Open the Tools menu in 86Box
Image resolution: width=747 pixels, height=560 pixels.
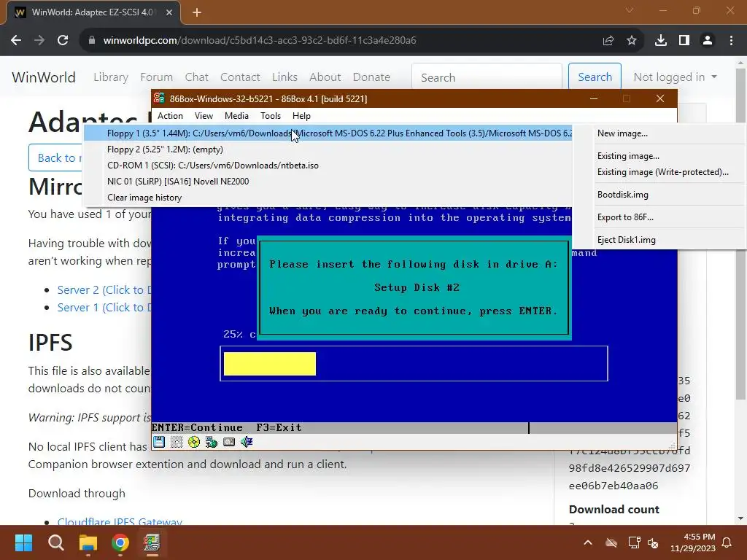[271, 116]
